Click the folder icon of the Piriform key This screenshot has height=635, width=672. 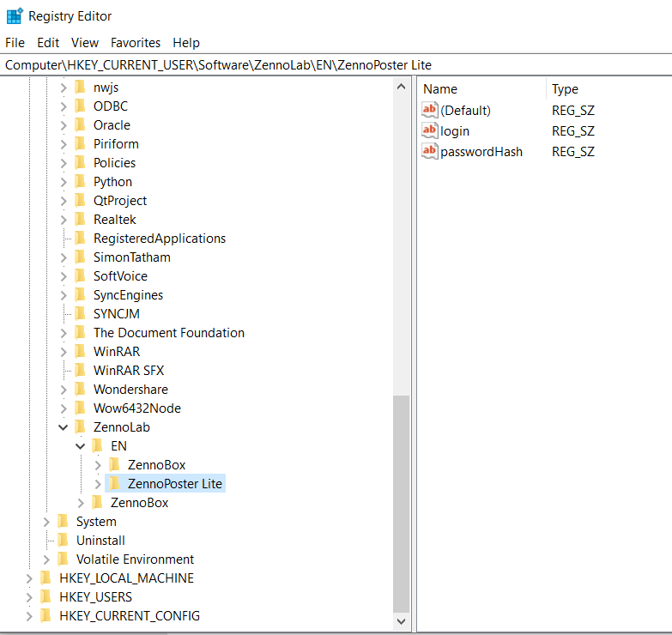pyautogui.click(x=80, y=143)
